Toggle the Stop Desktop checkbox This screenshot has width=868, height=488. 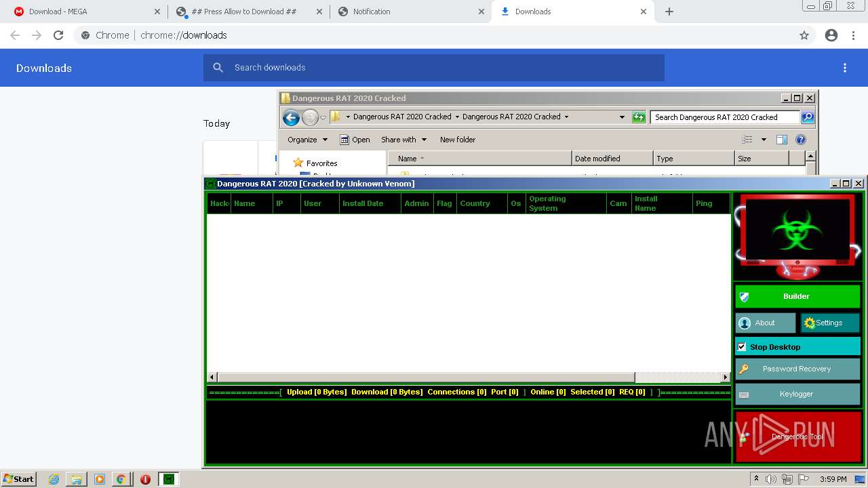[742, 347]
